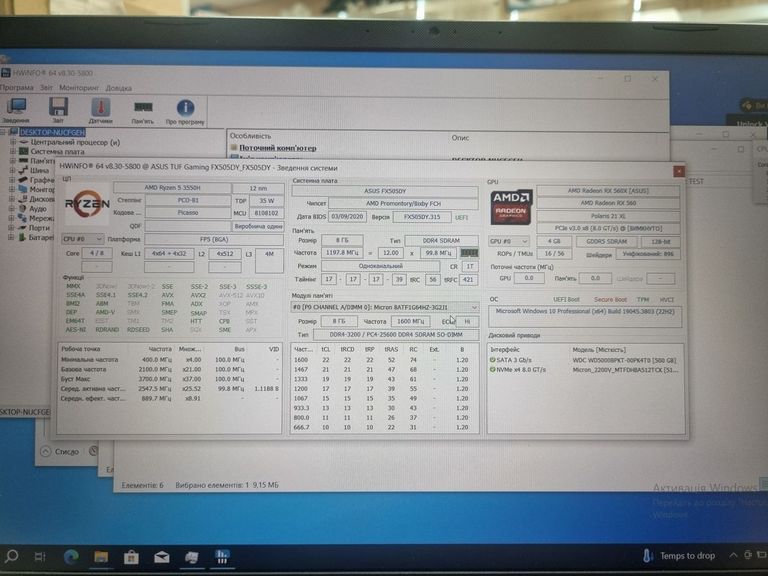
Task: Click the green memory chip icon beside 99.8 МГц
Action: tap(469, 253)
